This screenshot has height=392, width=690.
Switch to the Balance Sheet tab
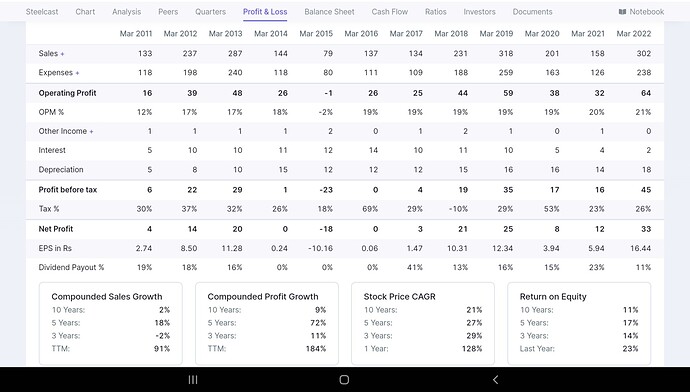click(329, 12)
